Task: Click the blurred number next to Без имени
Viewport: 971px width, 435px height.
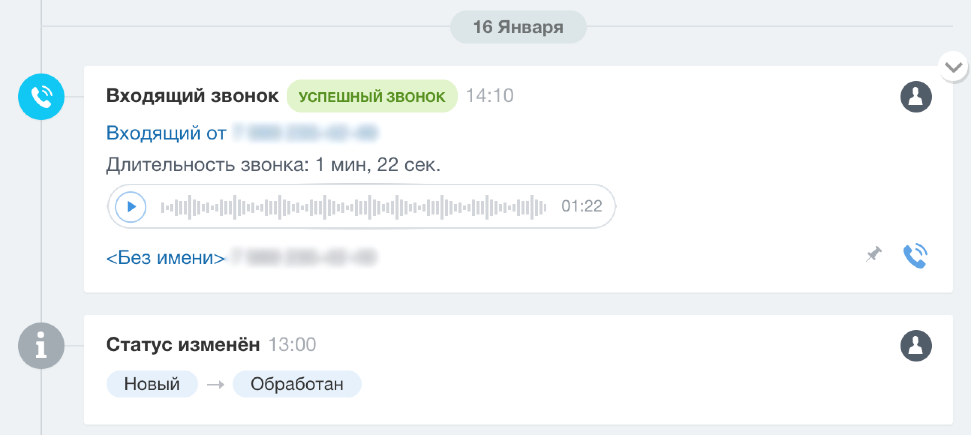Action: [303, 258]
